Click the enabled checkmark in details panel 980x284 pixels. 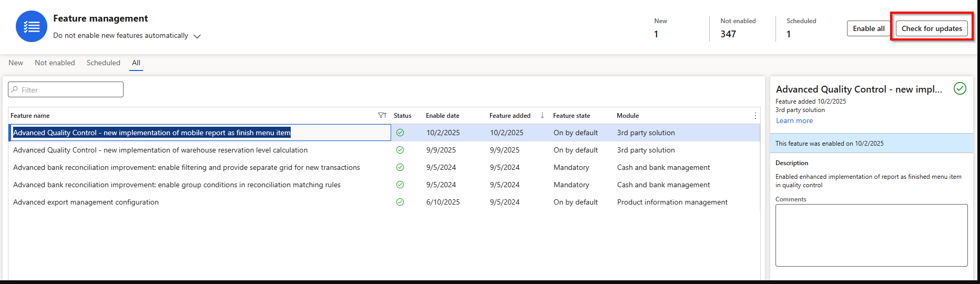(x=959, y=89)
